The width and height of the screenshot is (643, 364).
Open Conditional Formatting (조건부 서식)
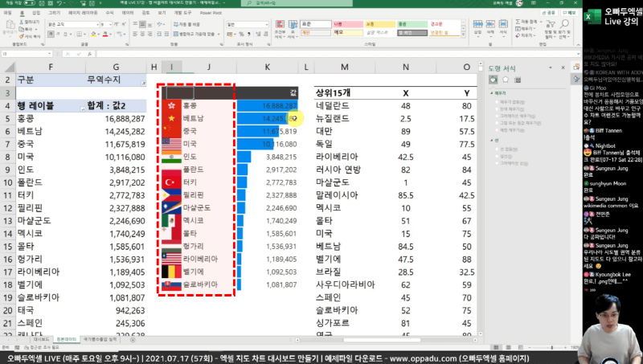point(280,29)
